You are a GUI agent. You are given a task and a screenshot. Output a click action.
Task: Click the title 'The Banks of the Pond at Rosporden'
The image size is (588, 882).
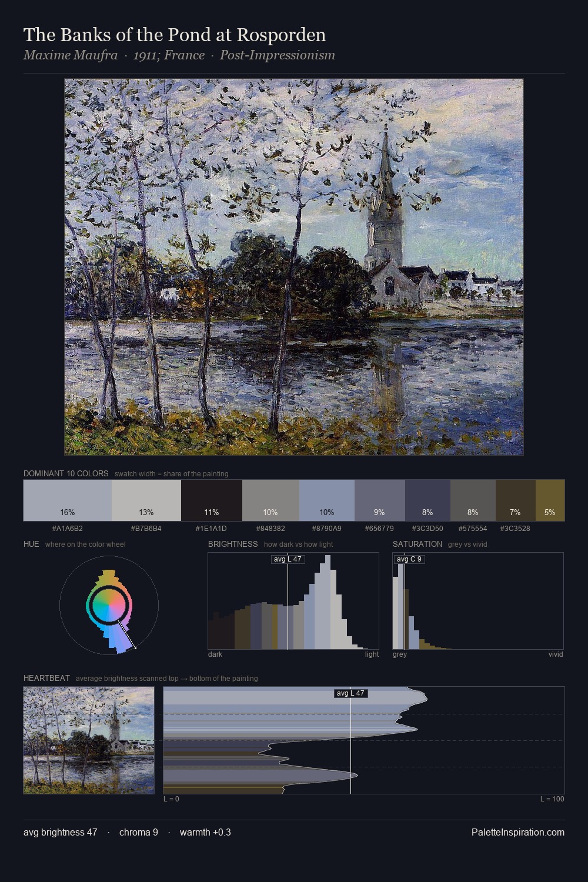click(175, 35)
